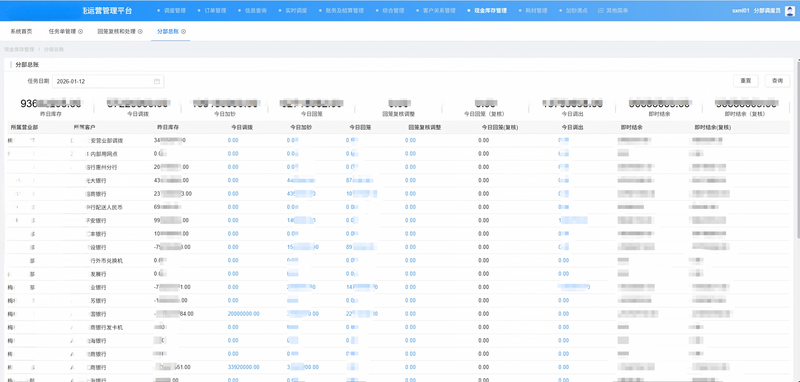This screenshot has height=382, width=800.
Task: Open 耗材管理 in the top navigation
Action: 536,10
